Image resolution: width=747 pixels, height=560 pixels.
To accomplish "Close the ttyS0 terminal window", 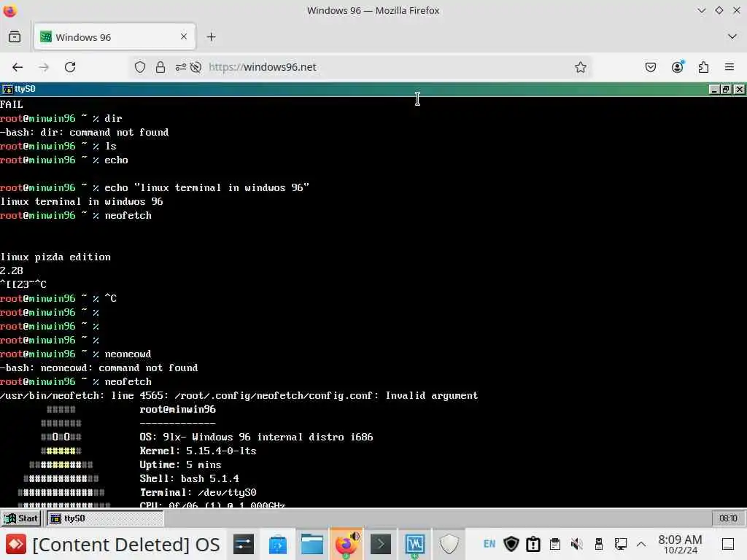I will click(x=739, y=89).
